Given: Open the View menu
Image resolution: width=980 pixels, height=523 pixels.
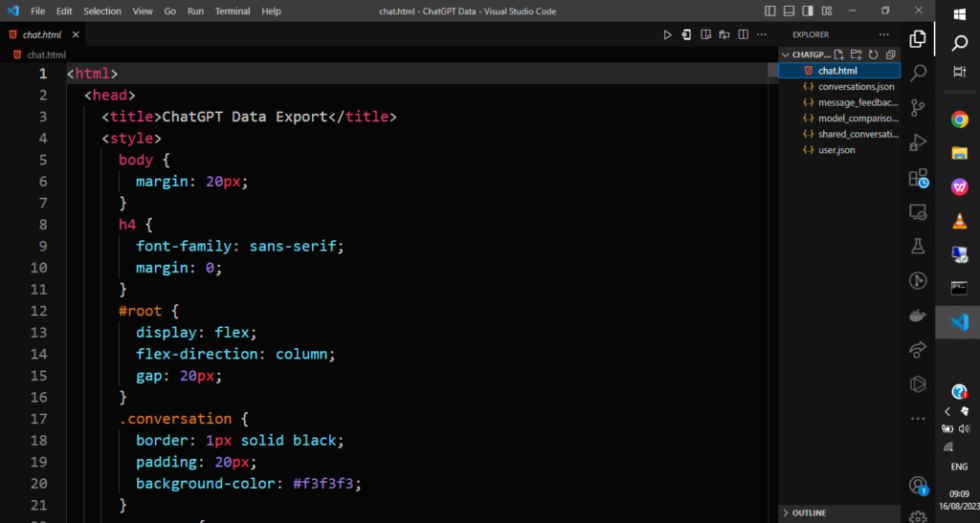Looking at the screenshot, I should 143,11.
